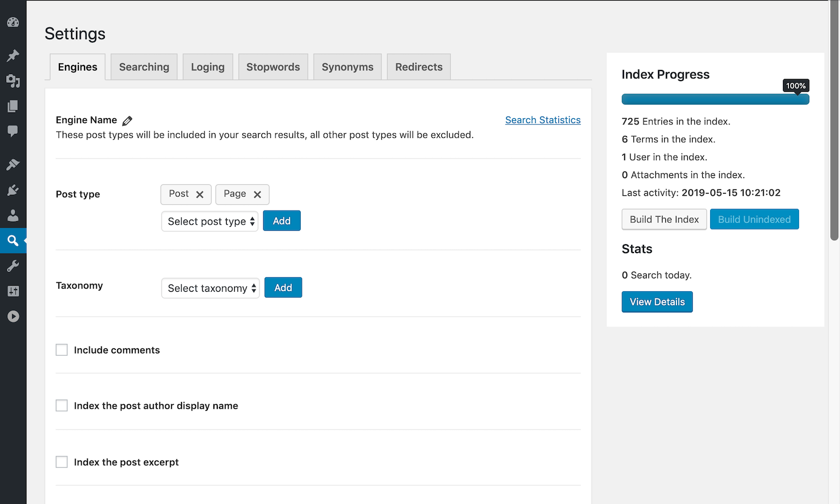Enable Index the post author display name

click(x=62, y=405)
